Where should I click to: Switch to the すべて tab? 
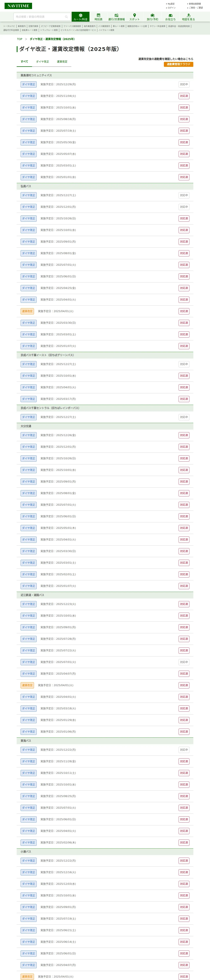pos(24,62)
